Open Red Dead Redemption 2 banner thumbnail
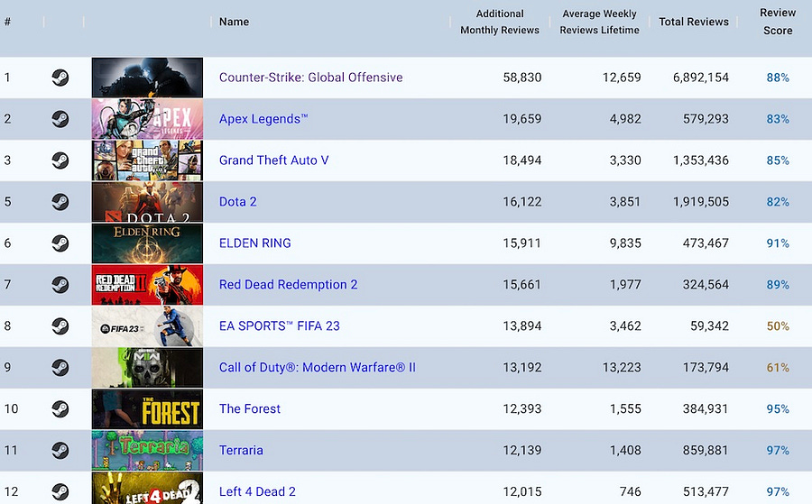Viewport: 812px width, 504px height. coord(147,285)
